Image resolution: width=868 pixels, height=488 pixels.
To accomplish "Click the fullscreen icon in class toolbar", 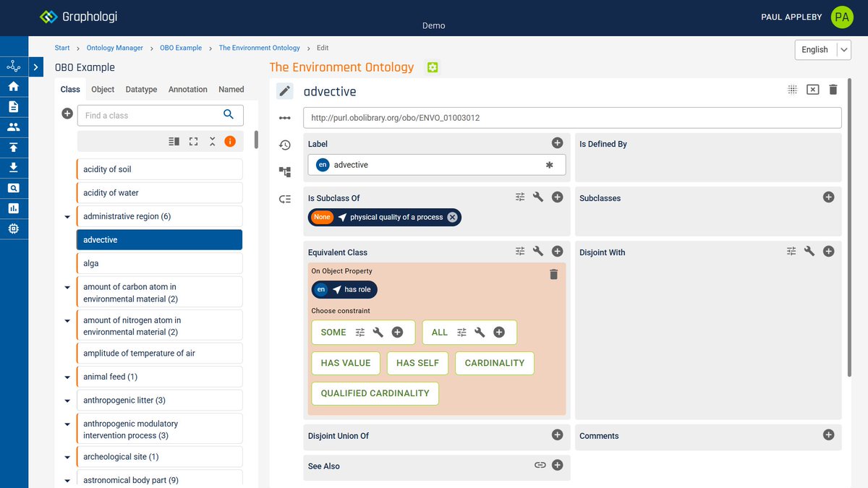I will click(193, 142).
